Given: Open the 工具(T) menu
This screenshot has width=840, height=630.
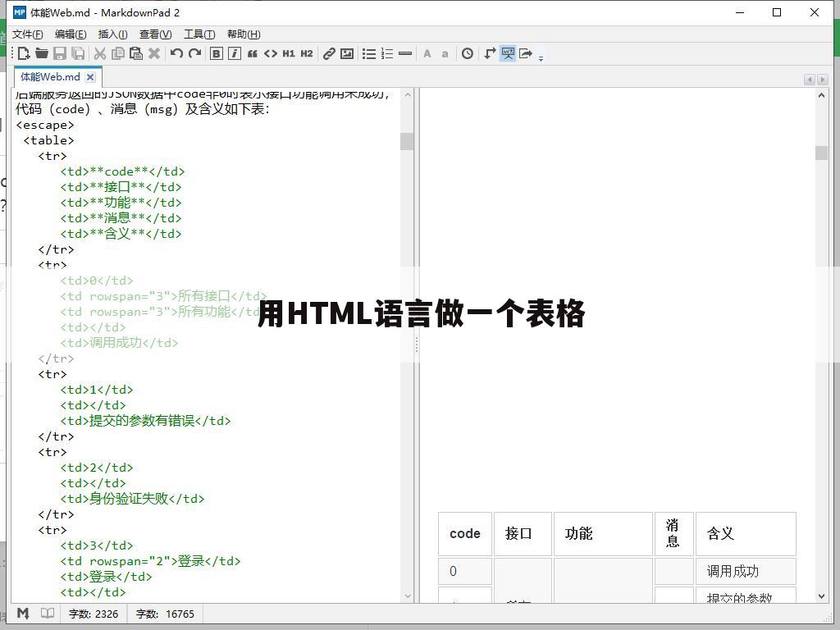Looking at the screenshot, I should pyautogui.click(x=199, y=34).
